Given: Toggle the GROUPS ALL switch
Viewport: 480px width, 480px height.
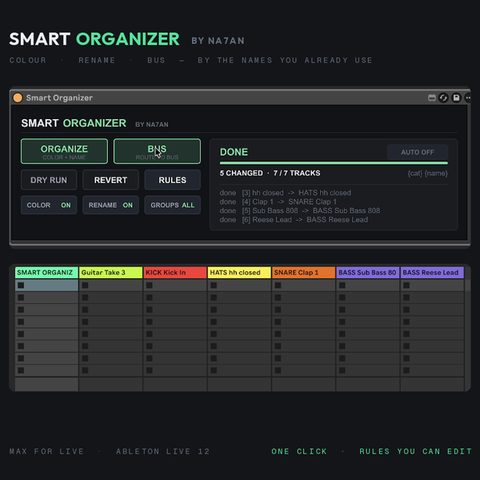Looking at the screenshot, I should (x=172, y=205).
